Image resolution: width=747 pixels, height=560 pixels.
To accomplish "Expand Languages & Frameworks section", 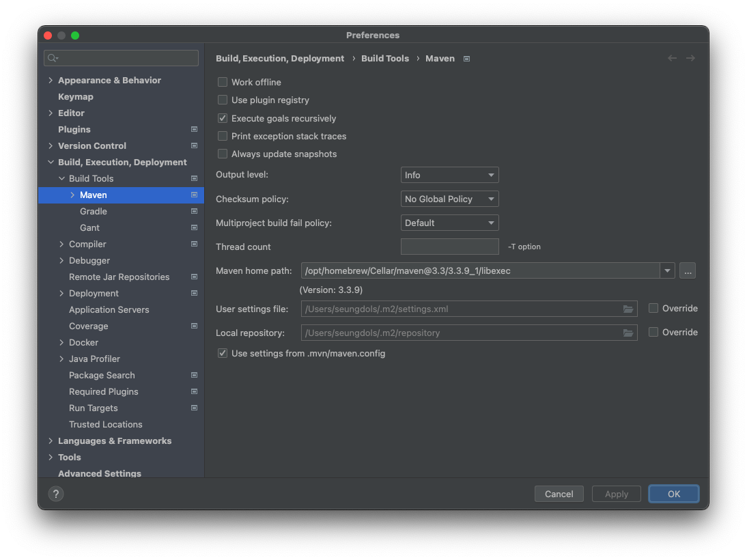I will click(51, 441).
